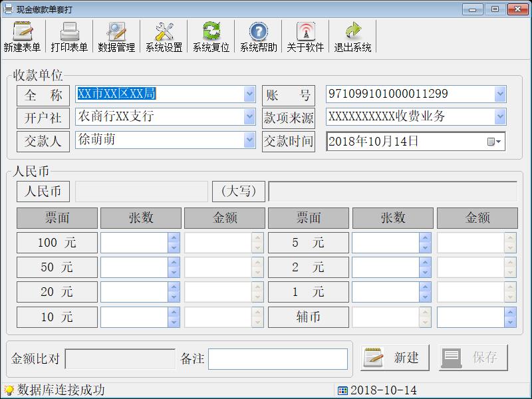The height and width of the screenshot is (399, 532).
Task: Click the printer icon in title bar
Action: coord(7,9)
